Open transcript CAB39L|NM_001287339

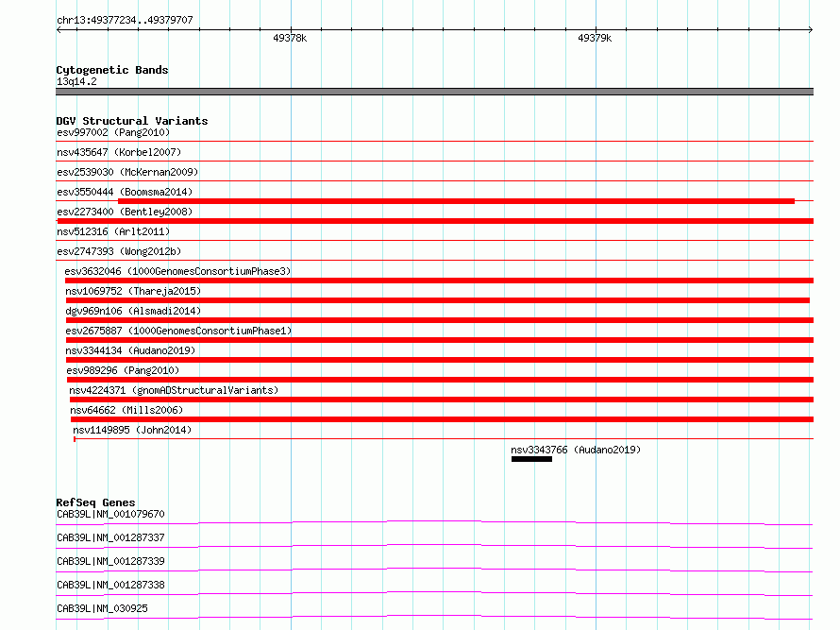[110, 561]
